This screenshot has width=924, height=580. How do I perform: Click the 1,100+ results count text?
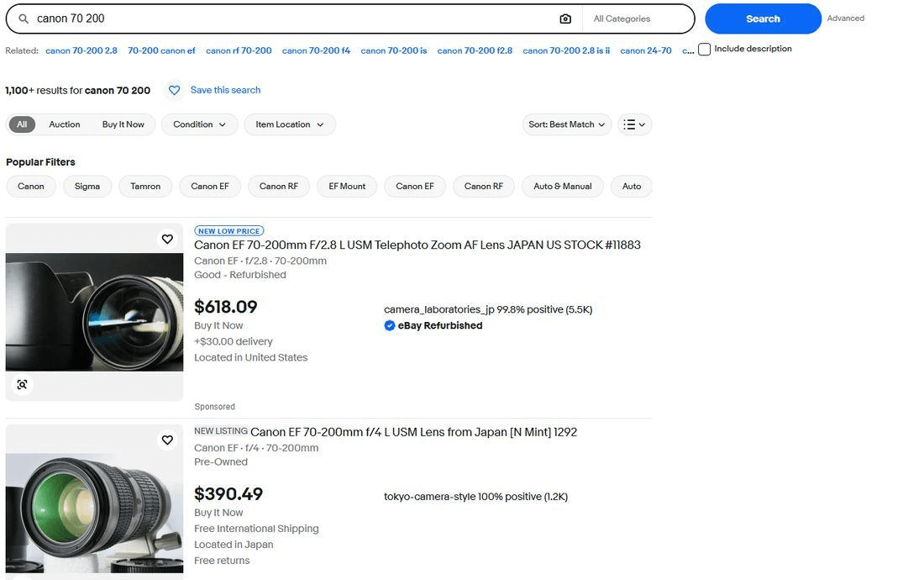tap(78, 90)
